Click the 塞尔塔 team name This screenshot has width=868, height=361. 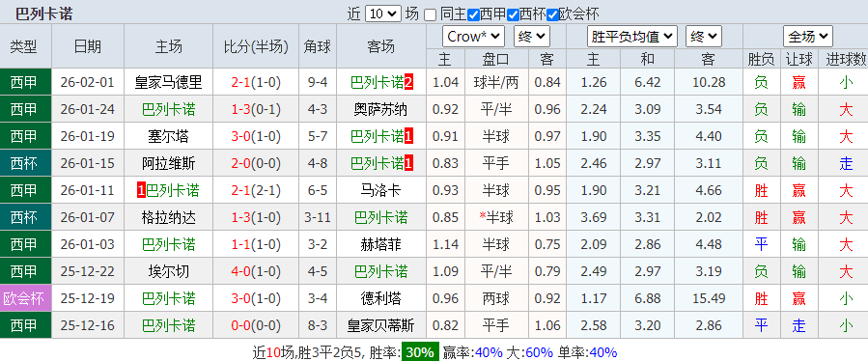(168, 136)
